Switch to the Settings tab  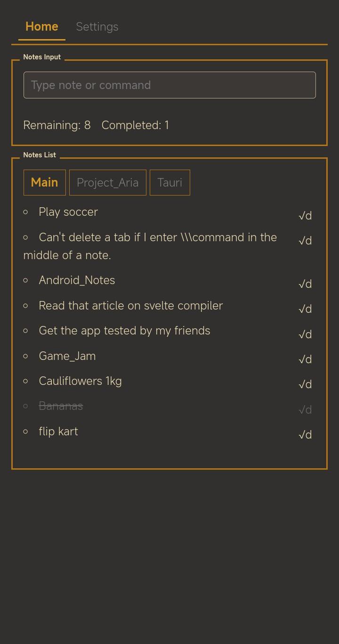[x=97, y=27]
